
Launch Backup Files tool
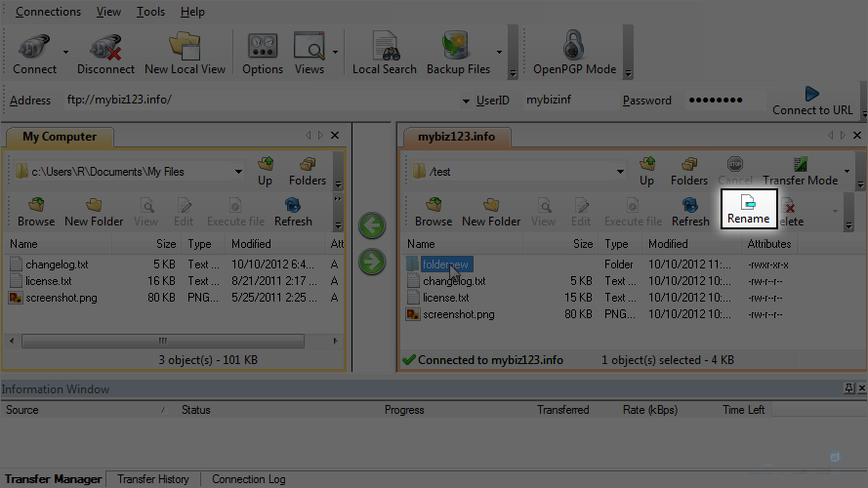(458, 53)
